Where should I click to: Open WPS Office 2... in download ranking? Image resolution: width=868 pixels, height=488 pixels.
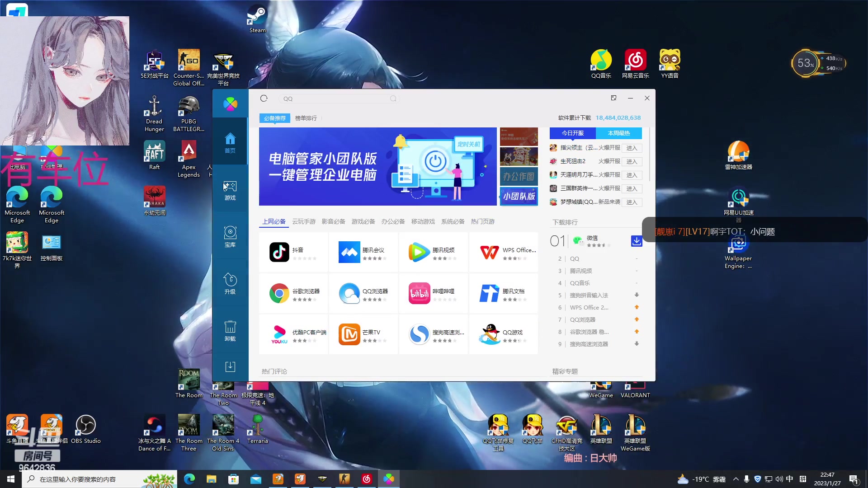point(589,307)
